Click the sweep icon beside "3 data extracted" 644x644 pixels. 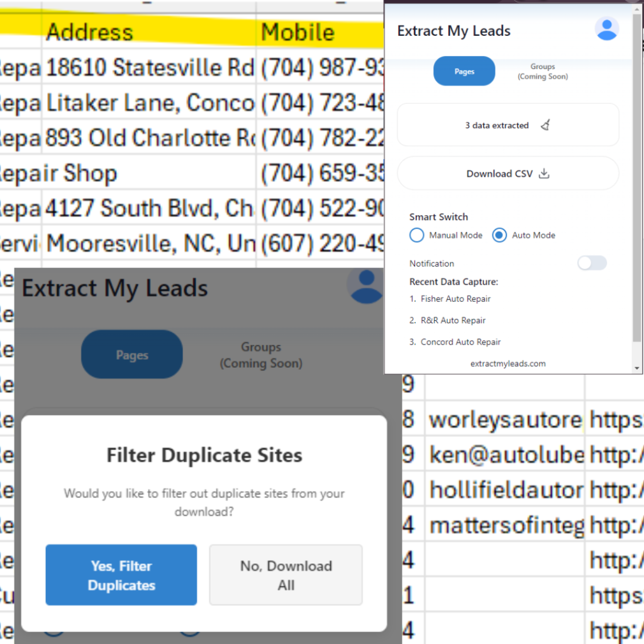[545, 125]
